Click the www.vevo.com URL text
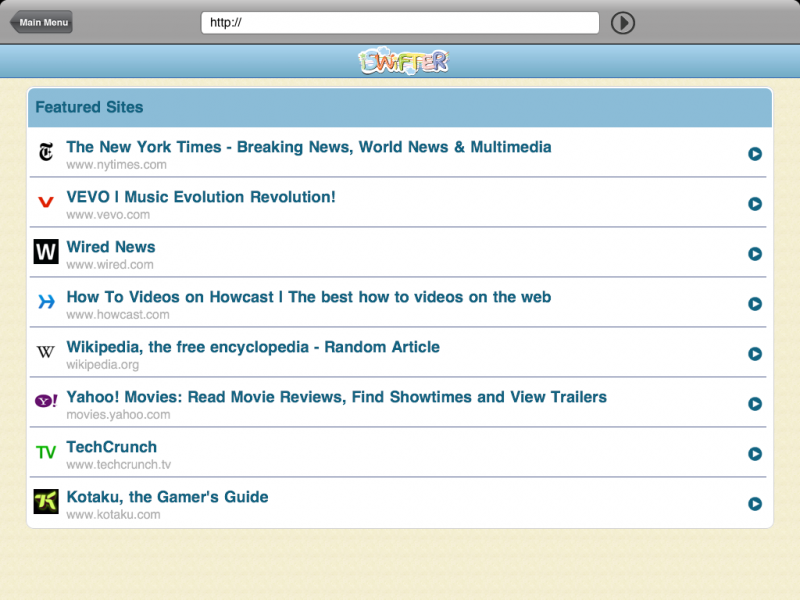 pos(108,215)
